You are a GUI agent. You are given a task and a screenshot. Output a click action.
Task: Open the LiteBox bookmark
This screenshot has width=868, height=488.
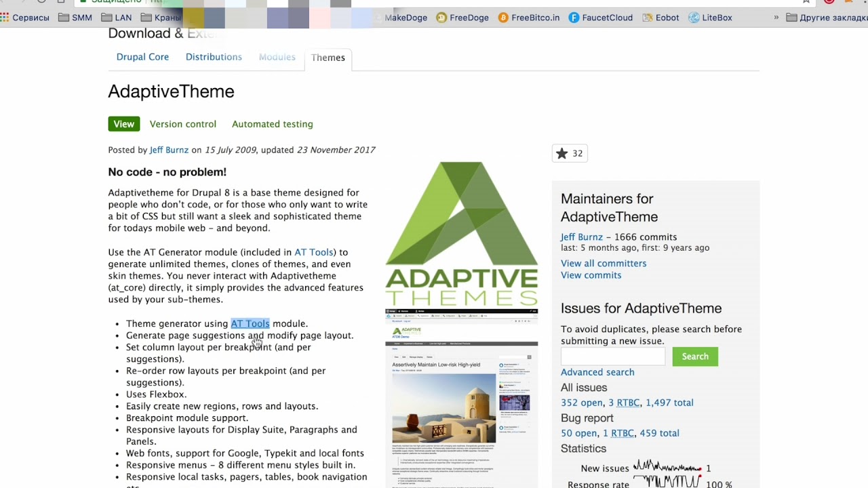coord(710,18)
